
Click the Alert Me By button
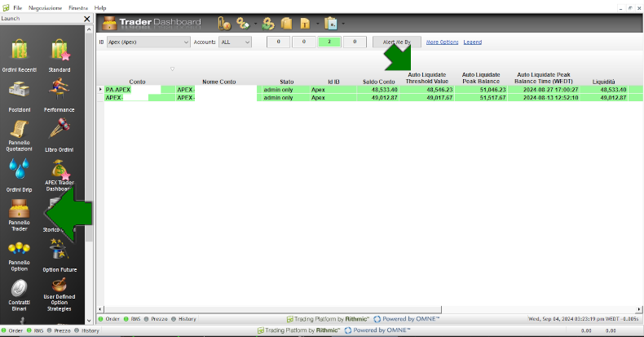396,42
